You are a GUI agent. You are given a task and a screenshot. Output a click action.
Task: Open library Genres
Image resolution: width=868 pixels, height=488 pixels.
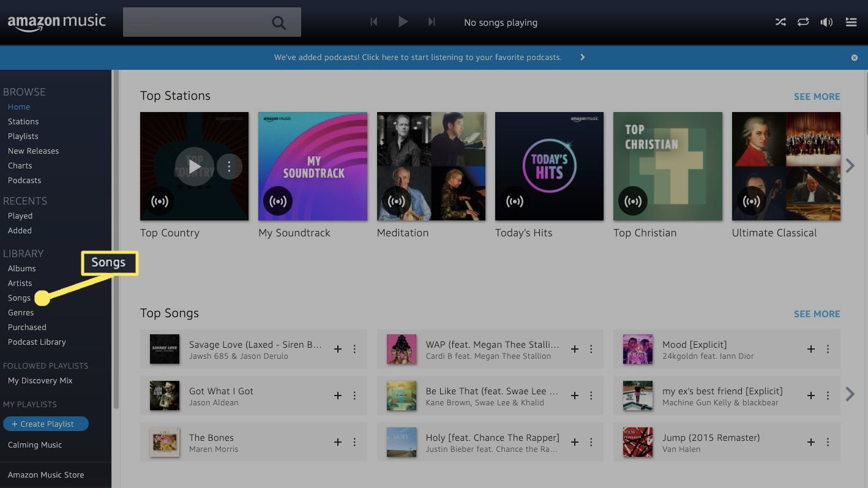21,312
